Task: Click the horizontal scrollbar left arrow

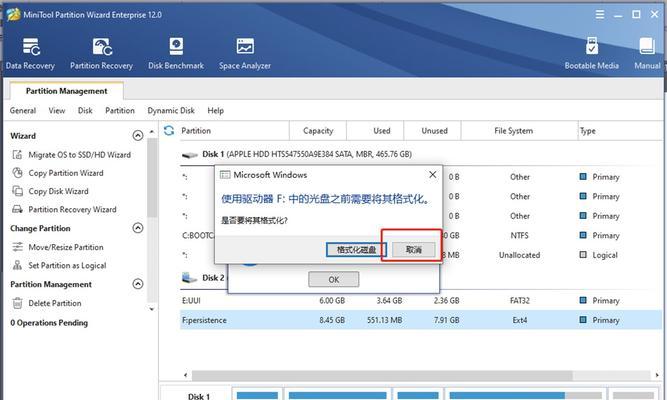Action: click(185, 375)
